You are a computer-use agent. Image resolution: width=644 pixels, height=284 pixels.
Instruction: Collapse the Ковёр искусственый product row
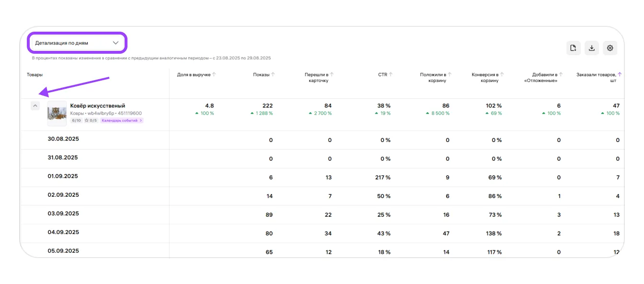click(35, 106)
